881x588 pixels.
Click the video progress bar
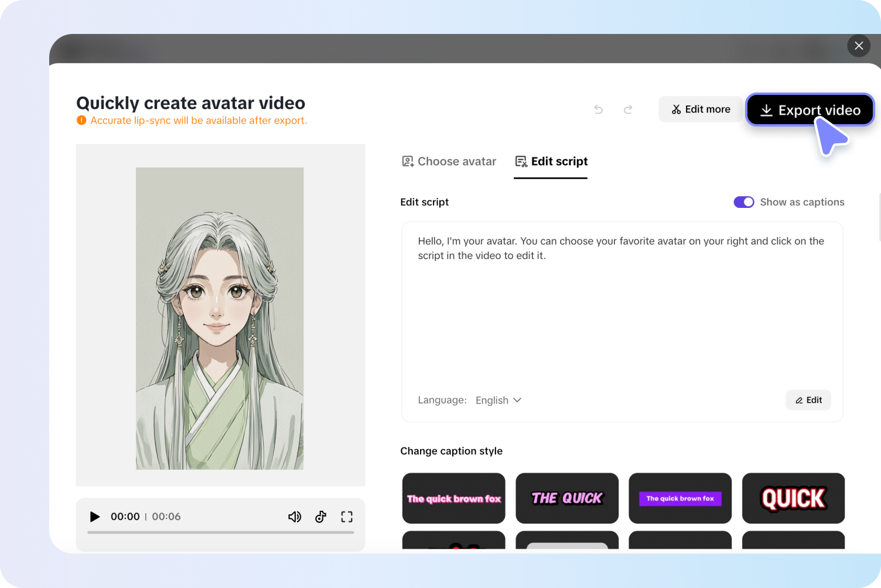pyautogui.click(x=220, y=533)
